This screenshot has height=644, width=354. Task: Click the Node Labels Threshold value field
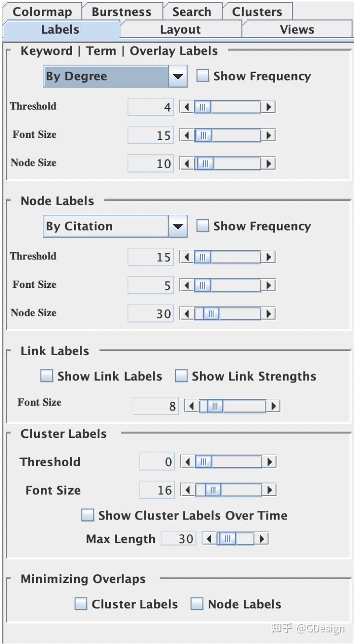[x=151, y=257]
